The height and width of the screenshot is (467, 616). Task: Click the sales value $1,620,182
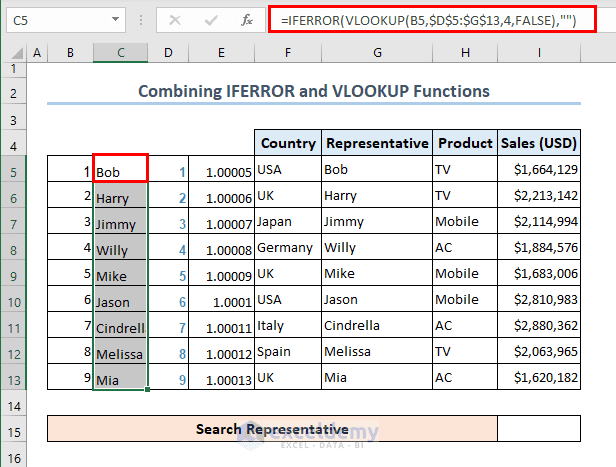(x=539, y=377)
